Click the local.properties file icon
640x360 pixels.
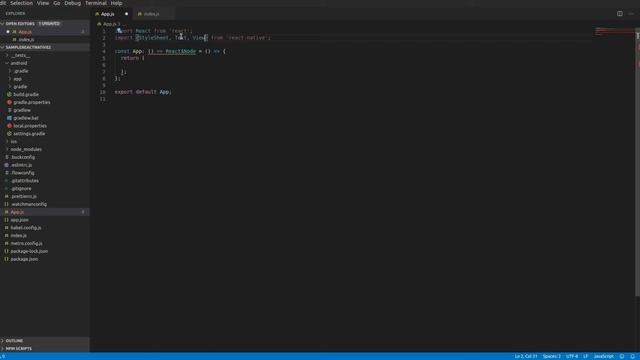coord(9,126)
